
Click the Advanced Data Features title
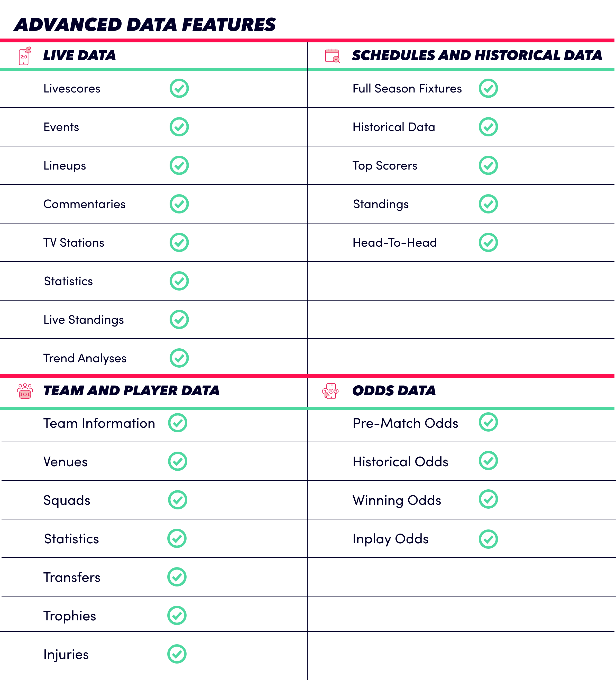[x=145, y=25]
